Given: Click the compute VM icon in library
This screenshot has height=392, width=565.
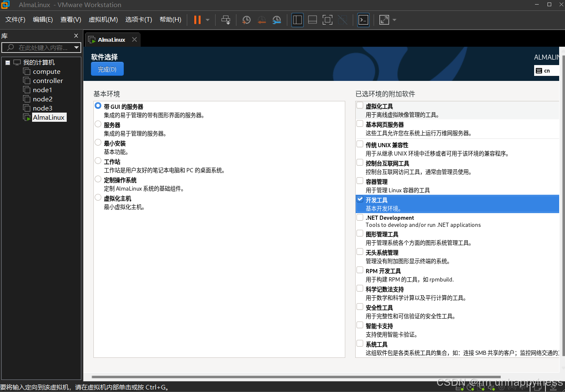Looking at the screenshot, I should click(27, 71).
